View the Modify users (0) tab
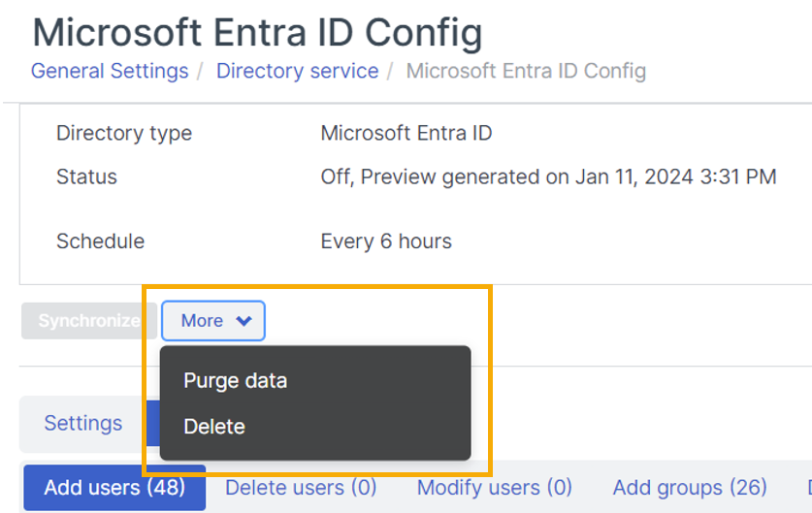 [494, 487]
